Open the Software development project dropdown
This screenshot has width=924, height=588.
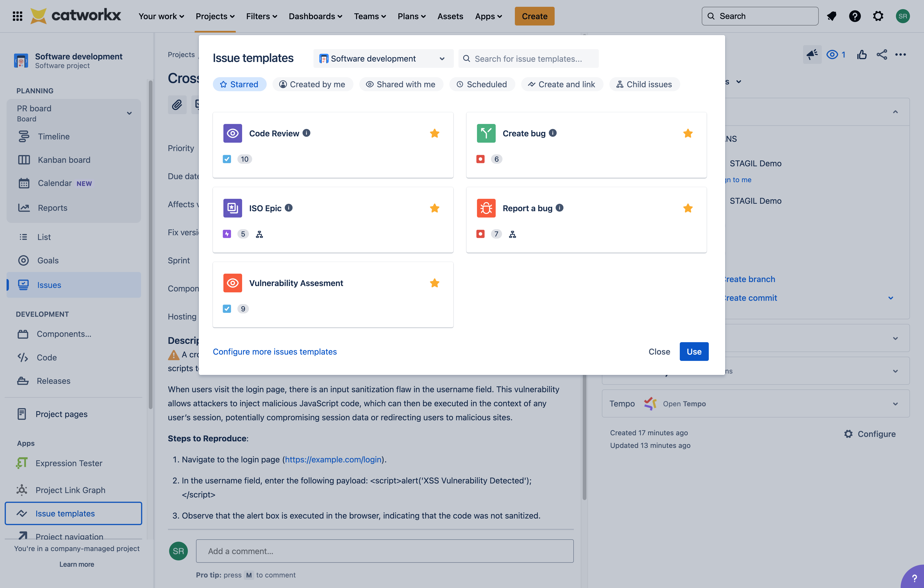point(383,58)
